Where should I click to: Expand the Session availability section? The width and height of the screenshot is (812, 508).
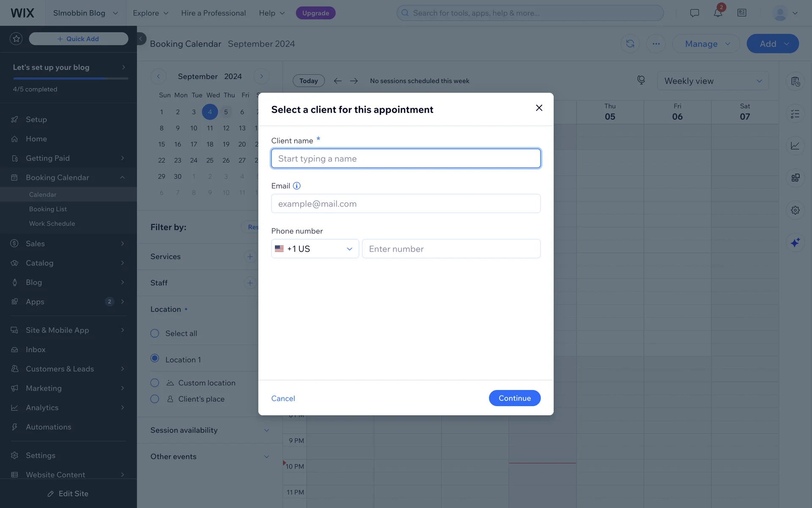210,430
